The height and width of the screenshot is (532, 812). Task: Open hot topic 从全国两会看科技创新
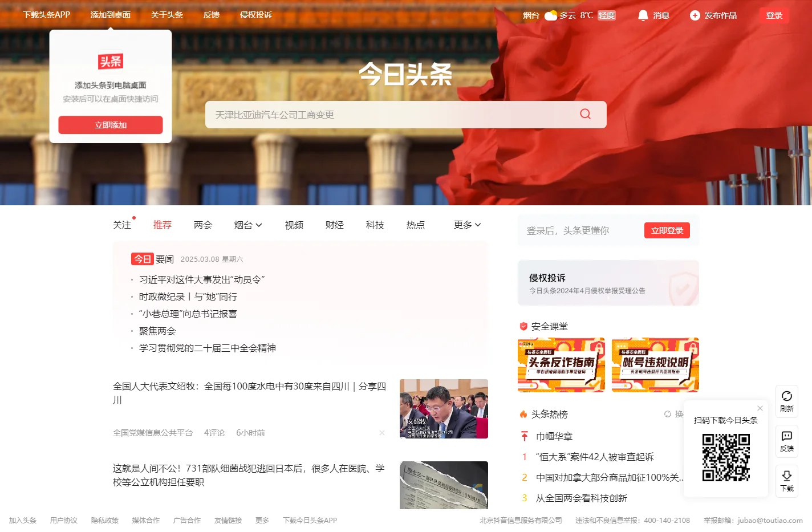tap(582, 498)
